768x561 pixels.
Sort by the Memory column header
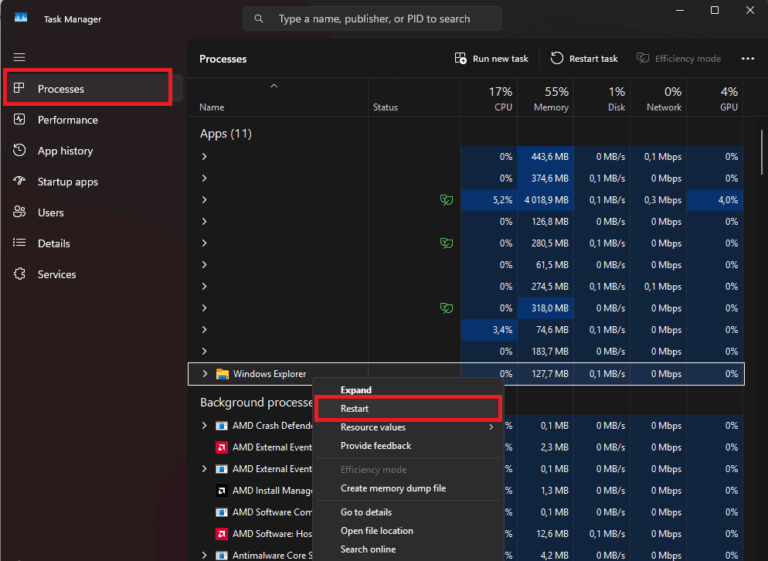point(546,98)
